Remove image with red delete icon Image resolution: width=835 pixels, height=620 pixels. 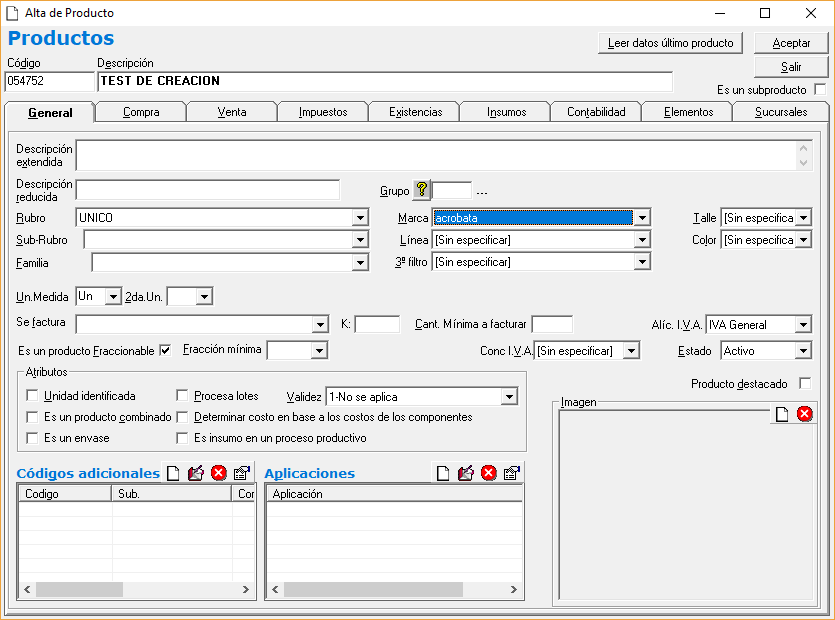tap(805, 414)
